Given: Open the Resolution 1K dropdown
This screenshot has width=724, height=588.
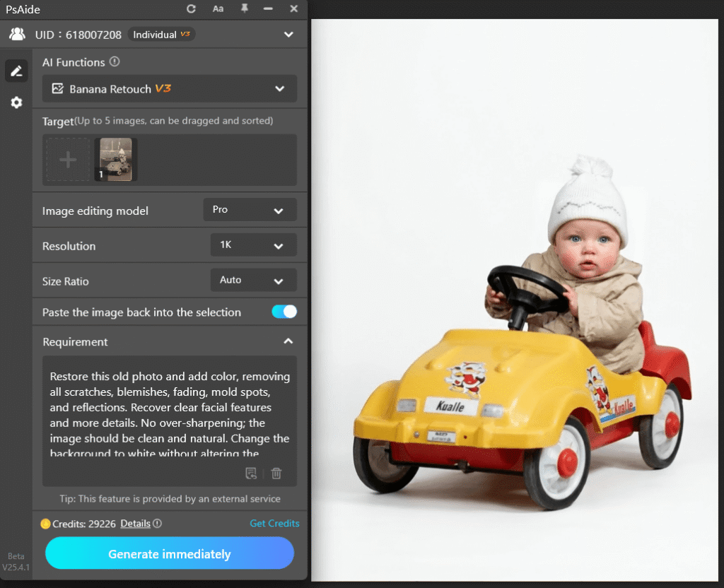Looking at the screenshot, I should coord(253,245).
